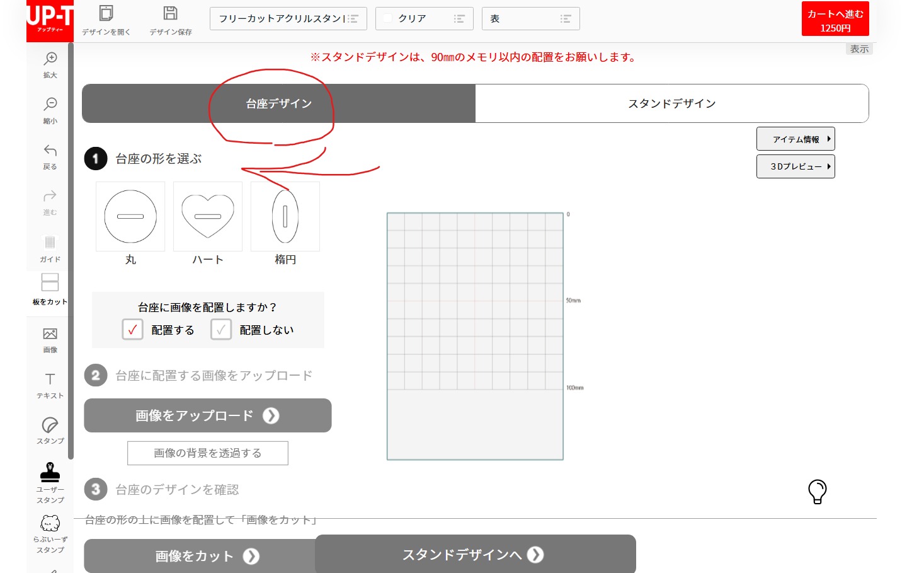Open the 画像 image tool

click(x=49, y=339)
